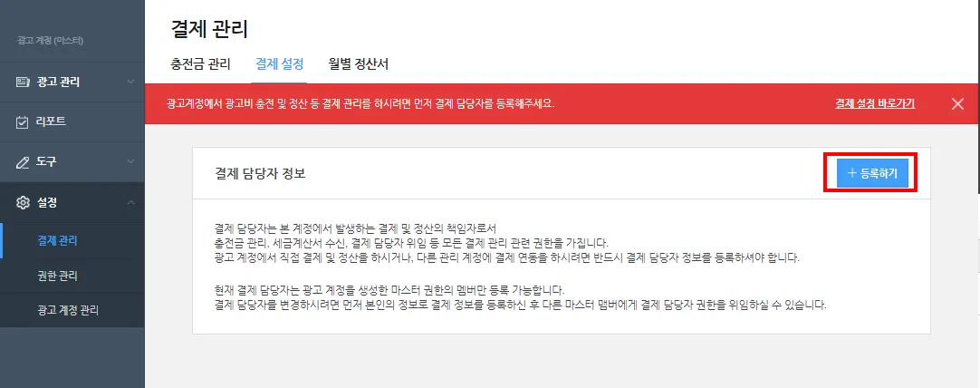This screenshot has height=388, width=980.
Task: Click the 리포트 calendar-check icon
Action: pos(23,121)
